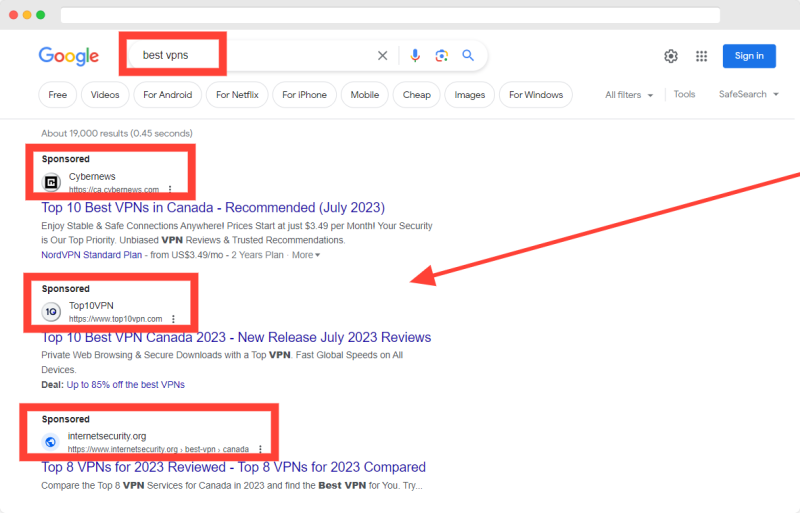
Task: Open Google Lens image search icon
Action: [x=441, y=55]
